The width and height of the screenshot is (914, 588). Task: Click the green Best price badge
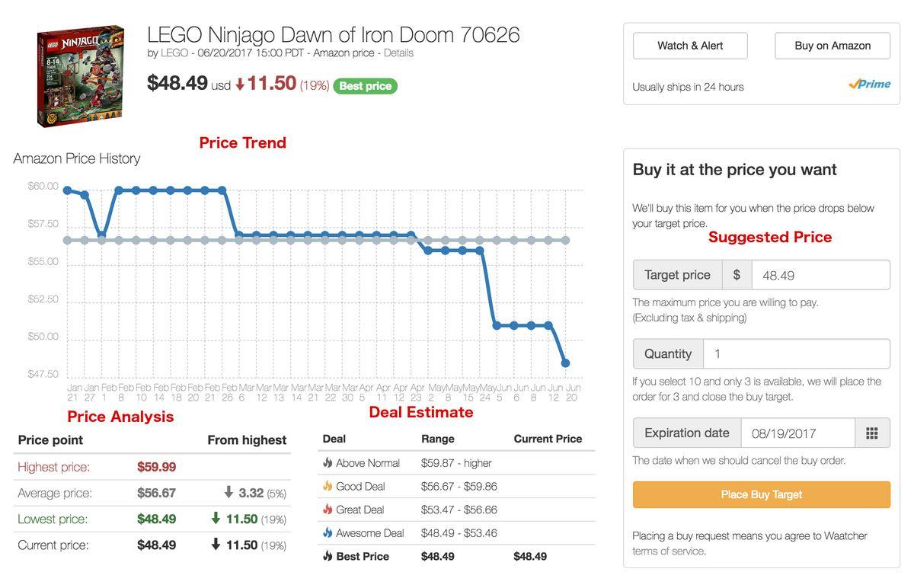[x=366, y=86]
